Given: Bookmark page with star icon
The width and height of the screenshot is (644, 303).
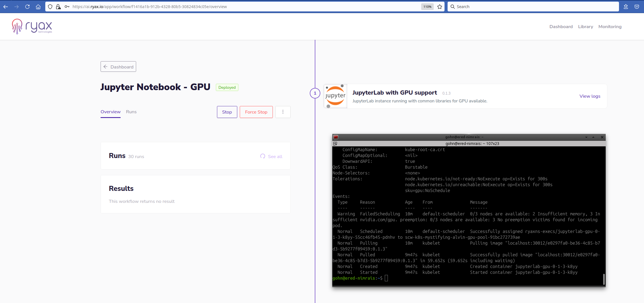Looking at the screenshot, I should pyautogui.click(x=440, y=7).
